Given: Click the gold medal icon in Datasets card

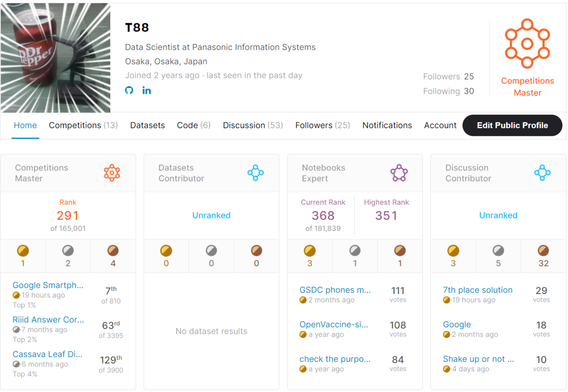Looking at the screenshot, I should (x=166, y=250).
